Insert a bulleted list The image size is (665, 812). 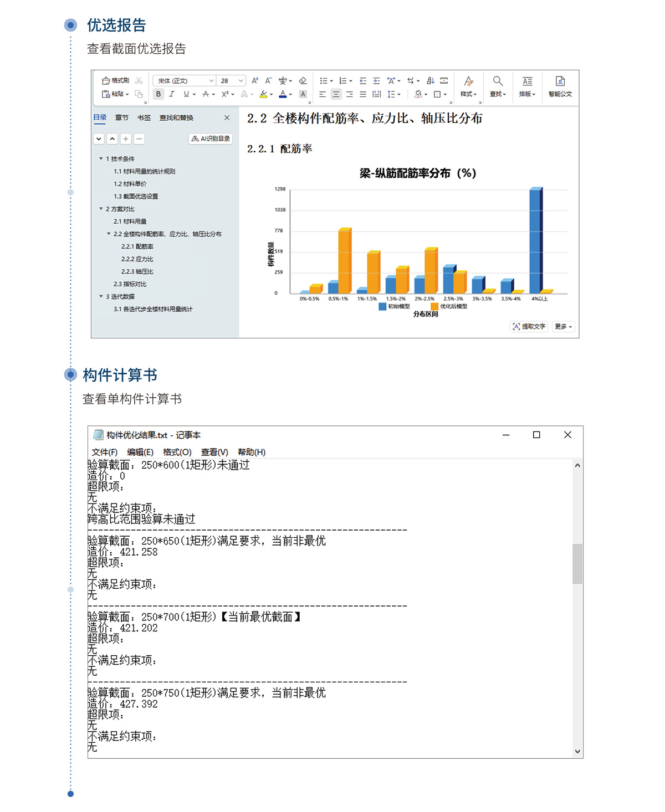click(x=324, y=80)
